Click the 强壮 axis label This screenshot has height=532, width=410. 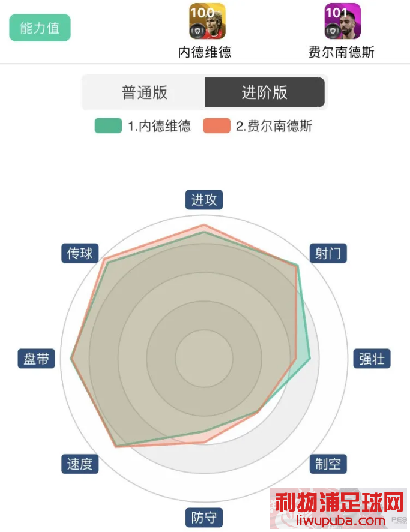372,359
